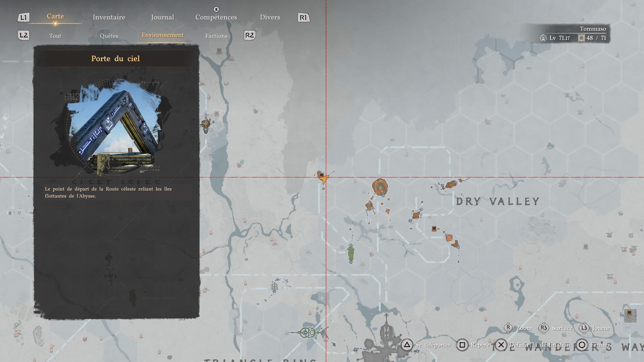Click the Se téléporter label
644x362 pixels.
pyautogui.click(x=433, y=345)
